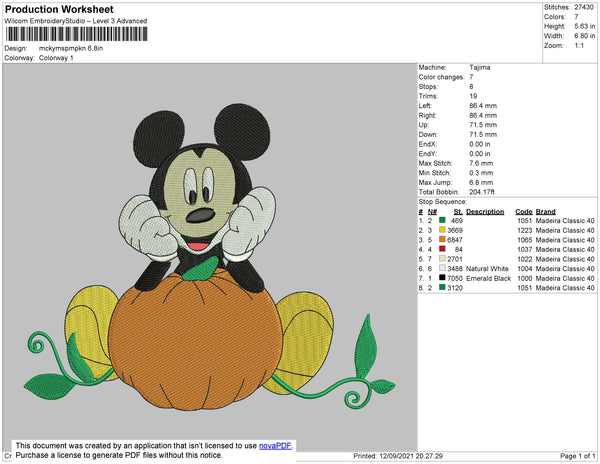
Task: Click the 'Page 1 of 1' footer
Action: coord(577,456)
